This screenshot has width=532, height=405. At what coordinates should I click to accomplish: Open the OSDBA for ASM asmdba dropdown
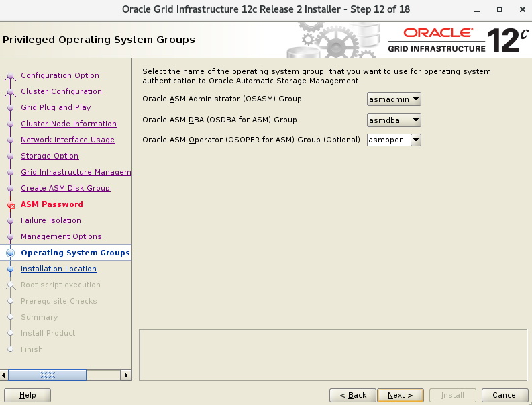[394, 120]
